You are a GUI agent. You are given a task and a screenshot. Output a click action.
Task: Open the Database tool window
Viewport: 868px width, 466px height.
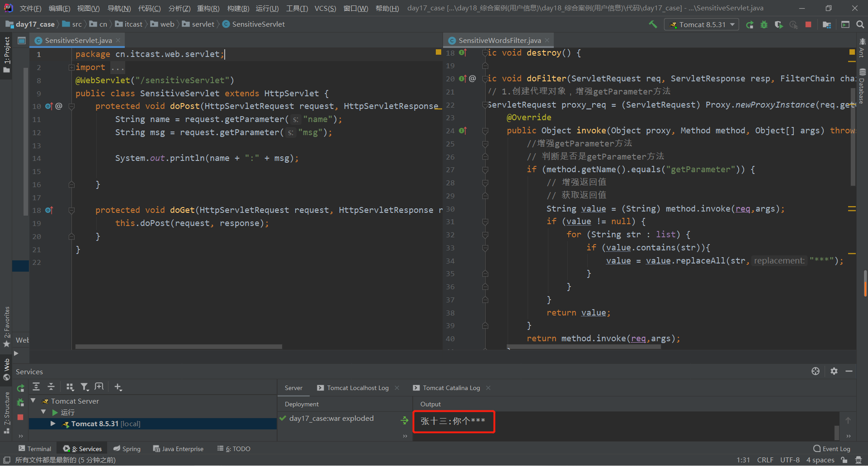862,86
